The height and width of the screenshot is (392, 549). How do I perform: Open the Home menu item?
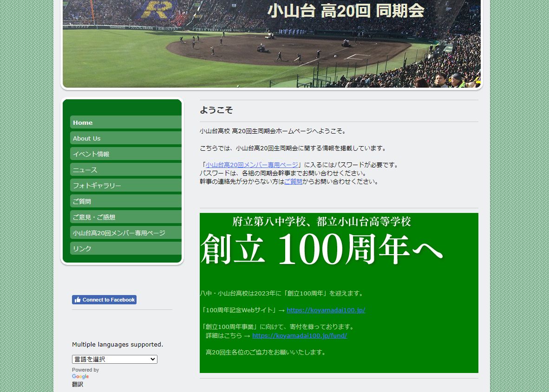(x=125, y=122)
